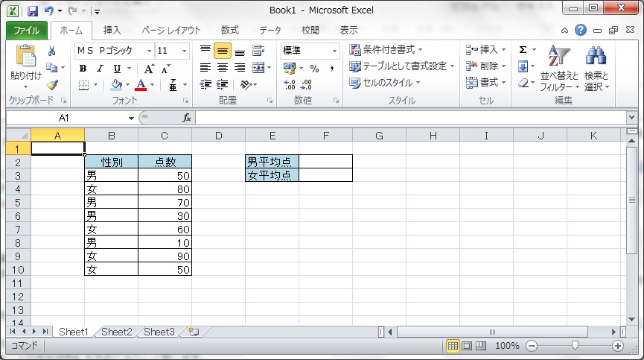The width and height of the screenshot is (644, 360).
Task: Switch to the 数式 tab
Action: point(230,31)
